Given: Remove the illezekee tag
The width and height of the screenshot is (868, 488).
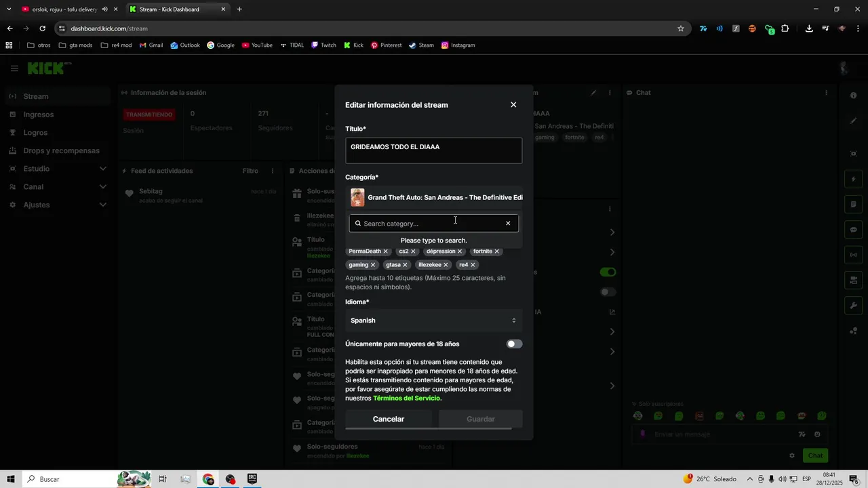Looking at the screenshot, I should click(446, 265).
